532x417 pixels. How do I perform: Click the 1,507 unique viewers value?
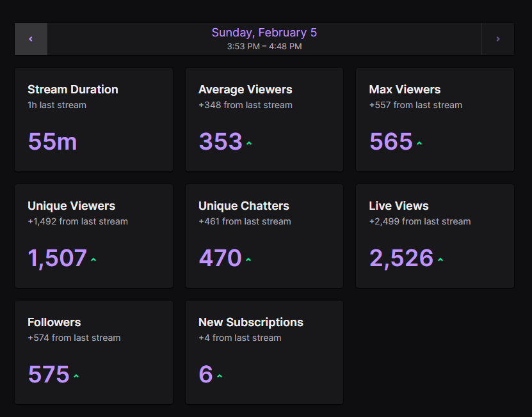coord(58,258)
